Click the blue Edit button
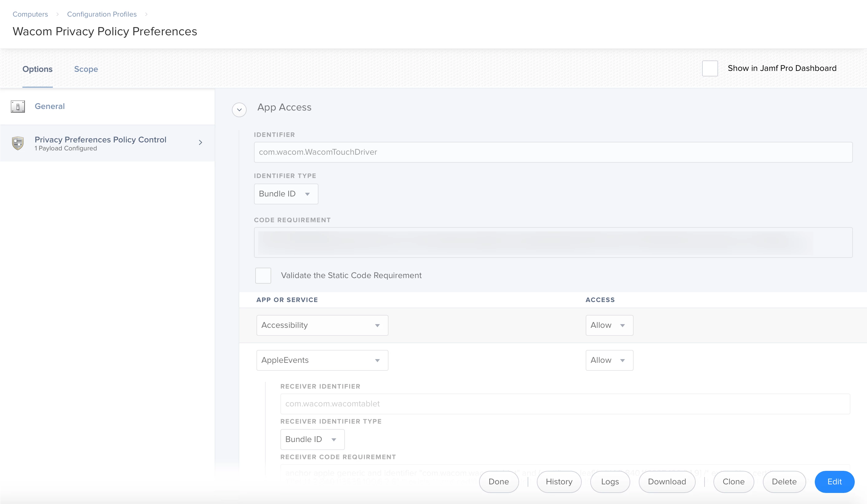 [x=835, y=482]
